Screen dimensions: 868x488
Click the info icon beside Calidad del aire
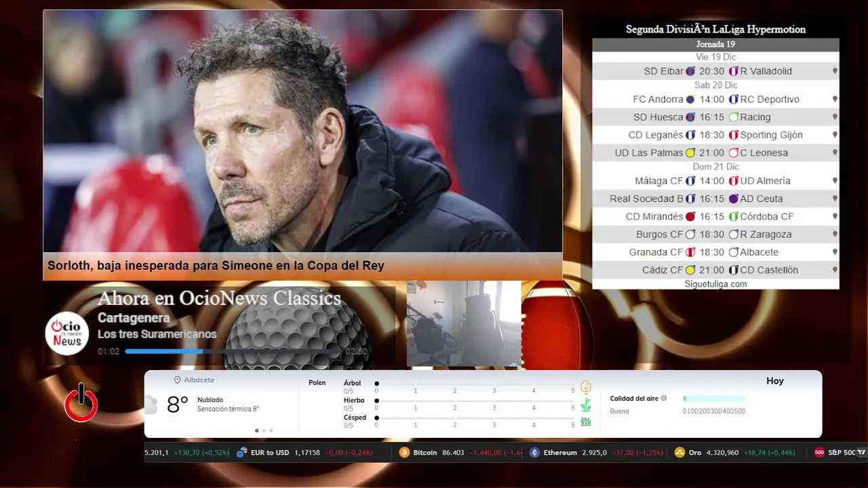pyautogui.click(x=664, y=399)
